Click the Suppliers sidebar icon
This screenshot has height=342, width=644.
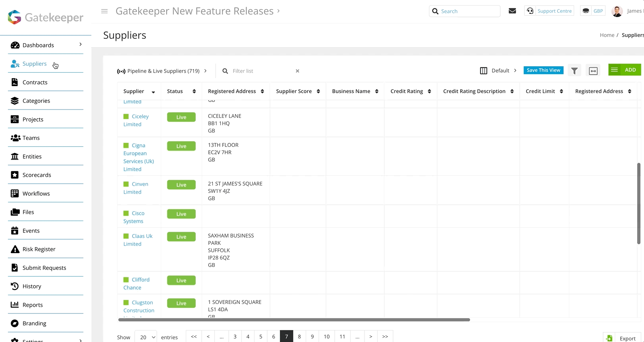(15, 64)
